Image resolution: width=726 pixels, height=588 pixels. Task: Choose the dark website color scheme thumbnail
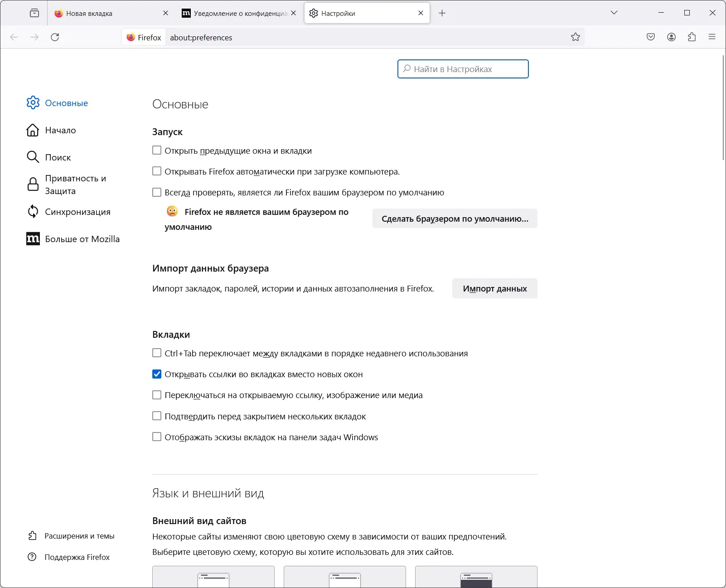(x=476, y=577)
